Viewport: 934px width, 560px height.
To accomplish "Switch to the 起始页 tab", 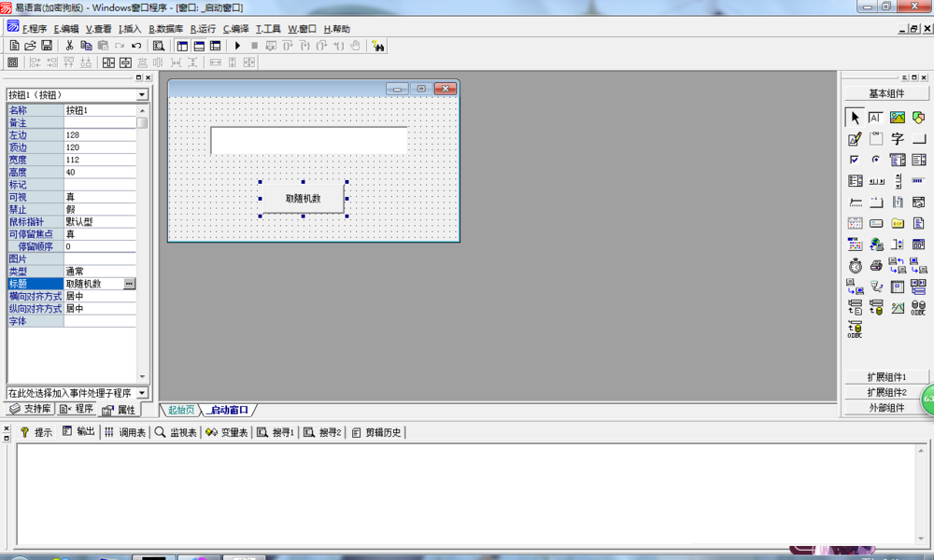I will click(x=181, y=410).
